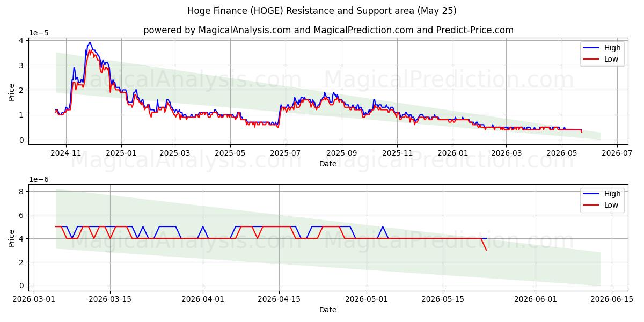Click the '2026-06-01' x-axis label in the bottom chart
Screen dimensions: 644x322
pos(536,299)
